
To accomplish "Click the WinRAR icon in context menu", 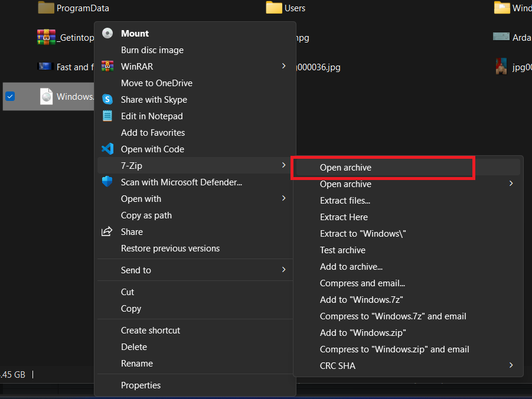I will click(107, 67).
